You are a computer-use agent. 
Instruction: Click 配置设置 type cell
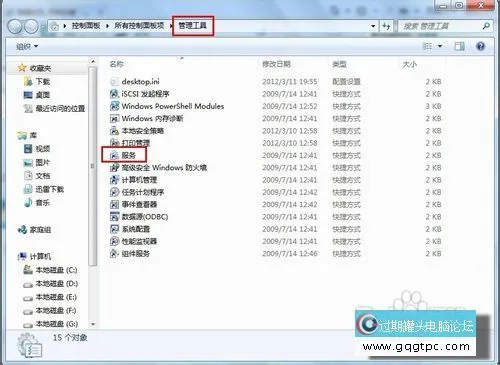(346, 82)
